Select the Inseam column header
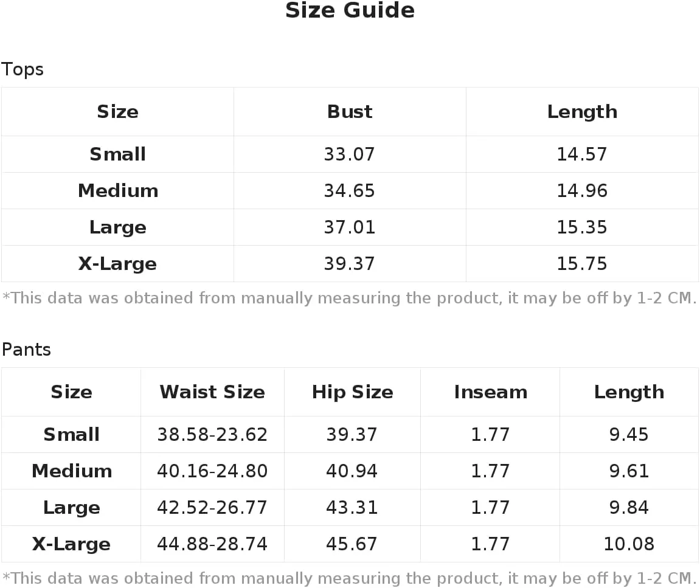Viewport: 700px width, 588px height. point(490,392)
